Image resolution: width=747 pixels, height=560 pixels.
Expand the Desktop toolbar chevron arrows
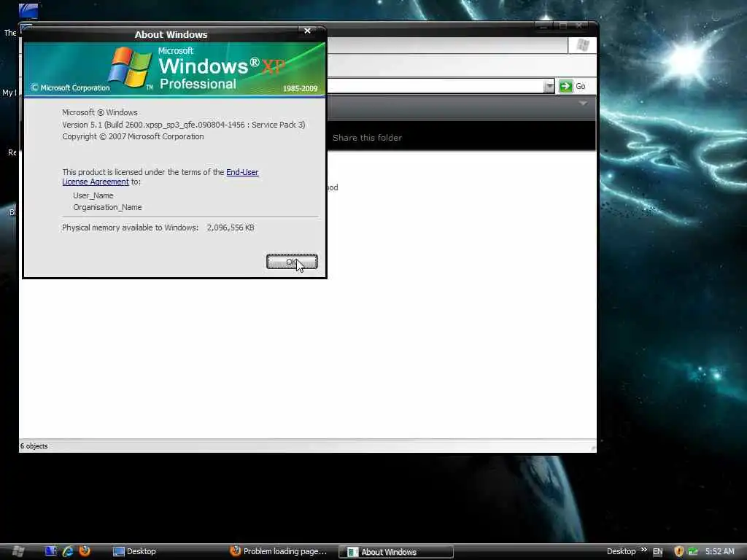[x=643, y=550]
